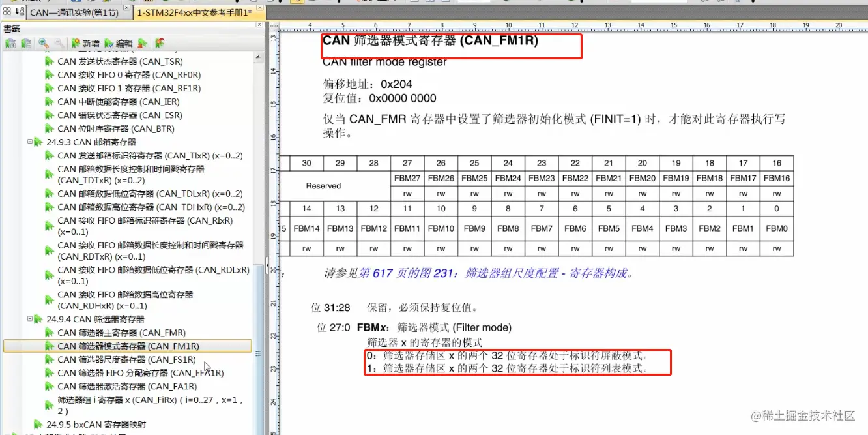
Task: Click bookmark icon of CAN_BTR entry
Action: point(50,128)
